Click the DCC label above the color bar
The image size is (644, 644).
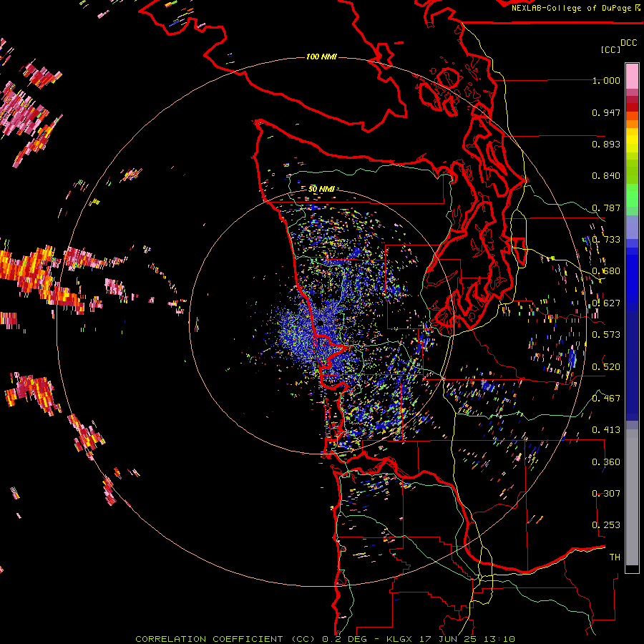pyautogui.click(x=628, y=43)
